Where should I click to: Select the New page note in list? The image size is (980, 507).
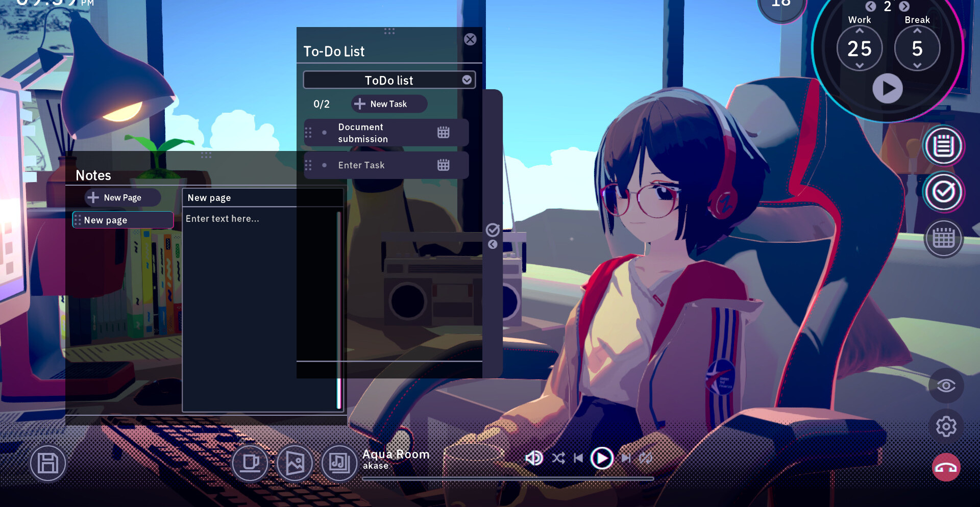click(123, 220)
